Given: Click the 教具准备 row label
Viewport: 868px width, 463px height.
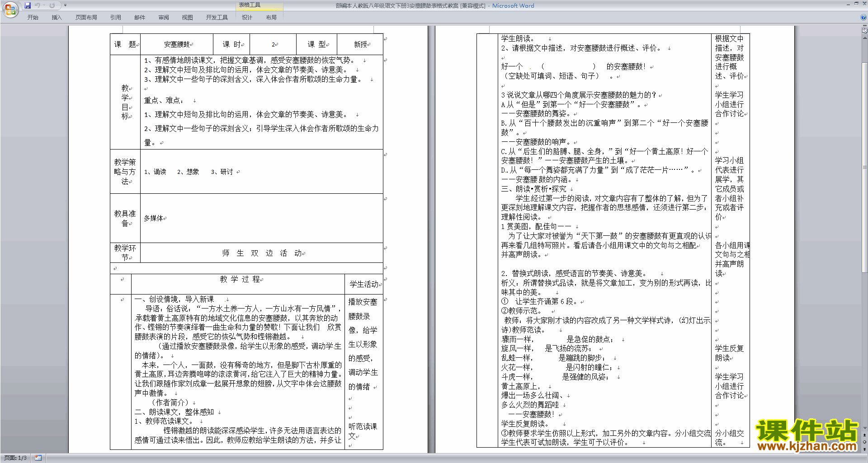Looking at the screenshot, I should pyautogui.click(x=125, y=218).
